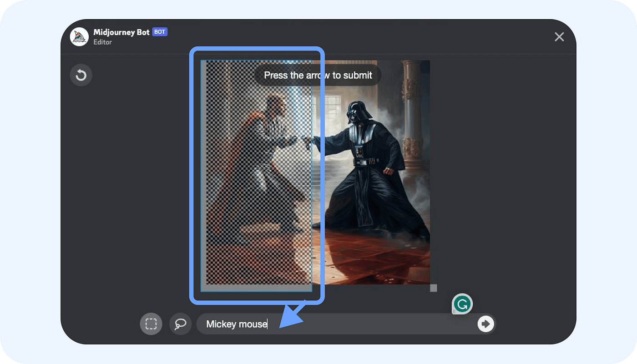The height and width of the screenshot is (364, 637).
Task: Click the 'Press the arrow to submit' tooltip
Action: 318,75
